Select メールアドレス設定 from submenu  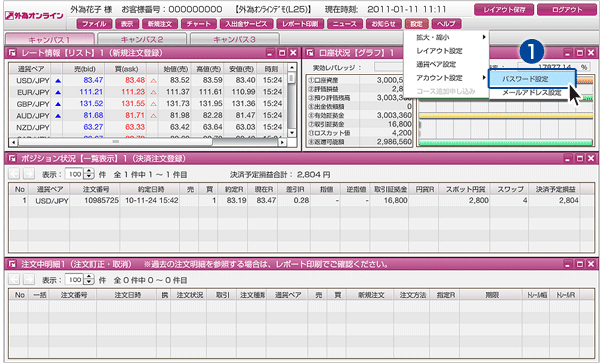(532, 93)
